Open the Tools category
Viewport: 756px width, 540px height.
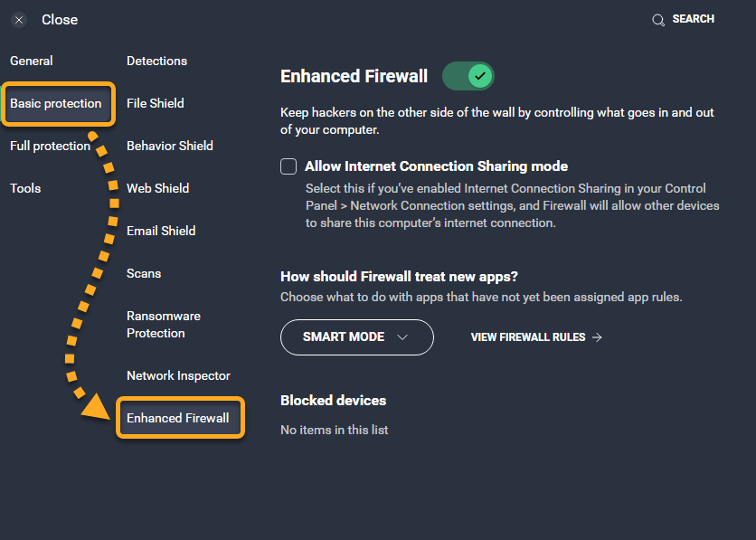pos(25,188)
